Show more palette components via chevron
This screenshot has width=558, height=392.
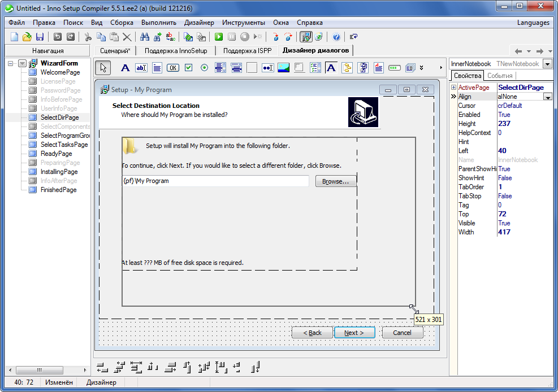(x=422, y=68)
